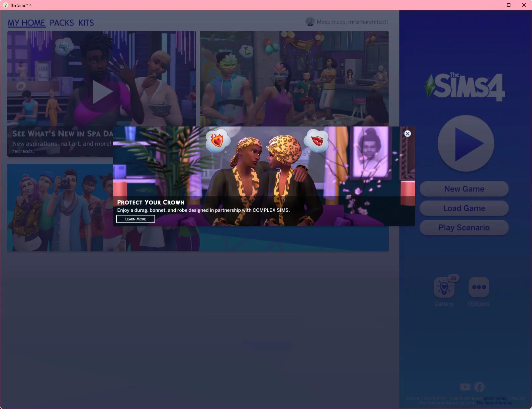Click the See What's New in Spa Day title
Viewport: 532px width, 409px height.
pos(63,134)
